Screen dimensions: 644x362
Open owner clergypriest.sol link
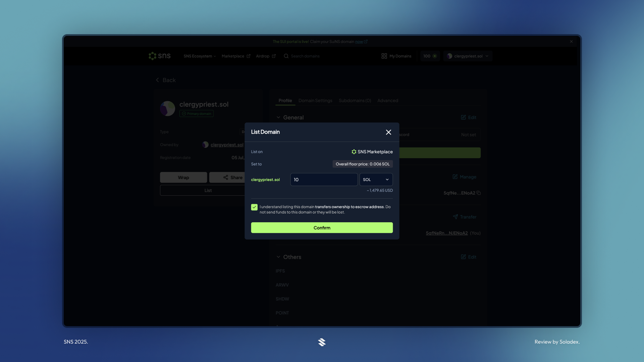click(x=227, y=145)
